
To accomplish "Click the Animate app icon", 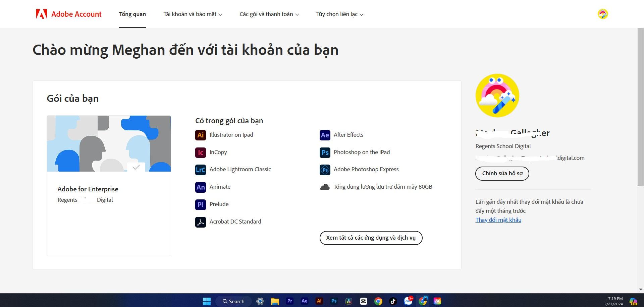I will pos(201,187).
